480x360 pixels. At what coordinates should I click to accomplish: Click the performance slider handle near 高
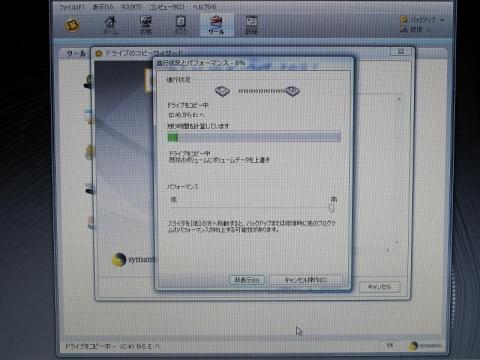click(331, 208)
